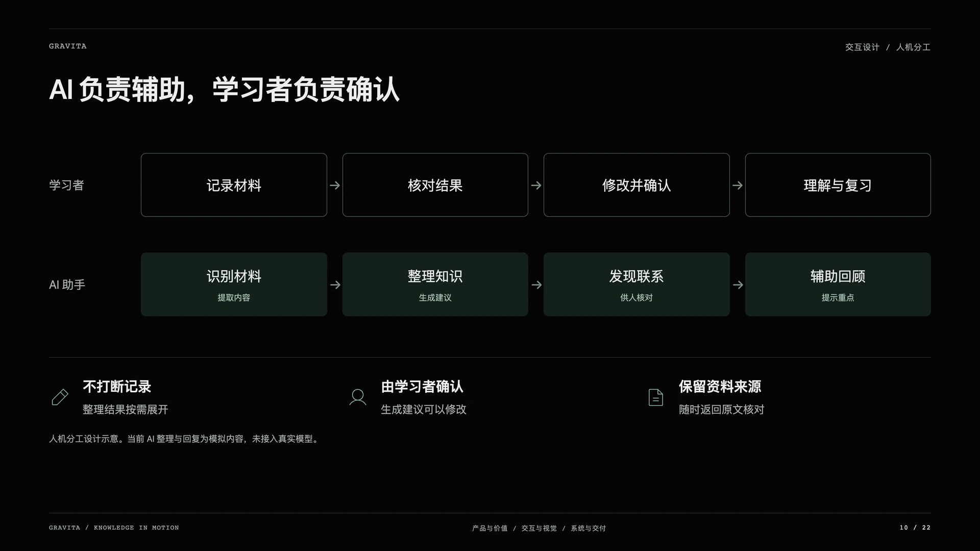Select the 理解与复习 step box
Viewport: 980px width, 551px height.
[x=838, y=185]
